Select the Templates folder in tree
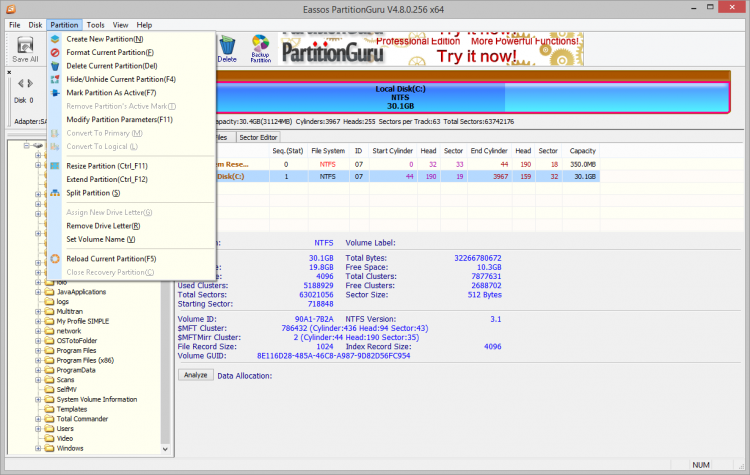Screen dimensions: 750x475 pos(72,409)
